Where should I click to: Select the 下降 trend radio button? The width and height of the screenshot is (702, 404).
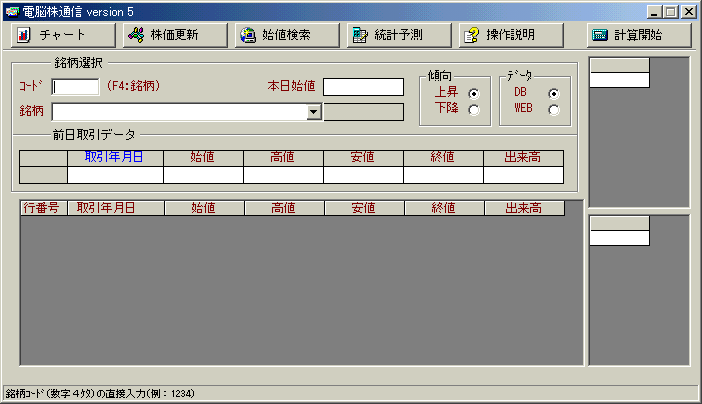(474, 110)
